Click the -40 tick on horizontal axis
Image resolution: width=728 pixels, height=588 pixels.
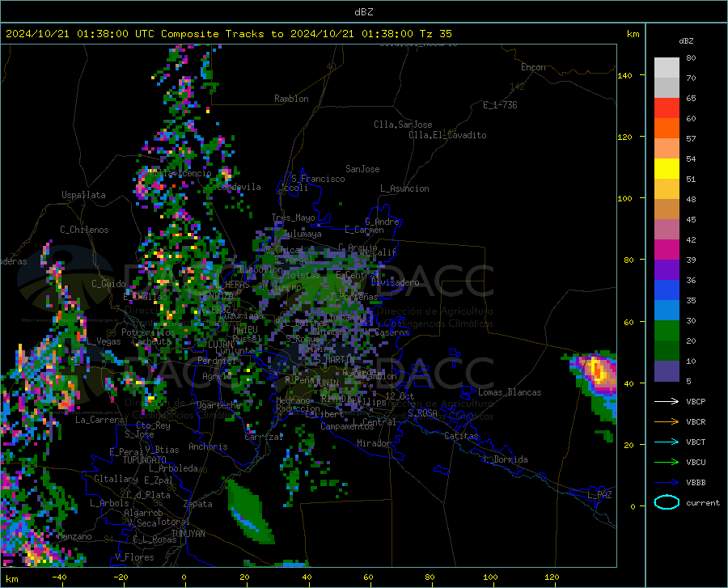click(x=59, y=577)
